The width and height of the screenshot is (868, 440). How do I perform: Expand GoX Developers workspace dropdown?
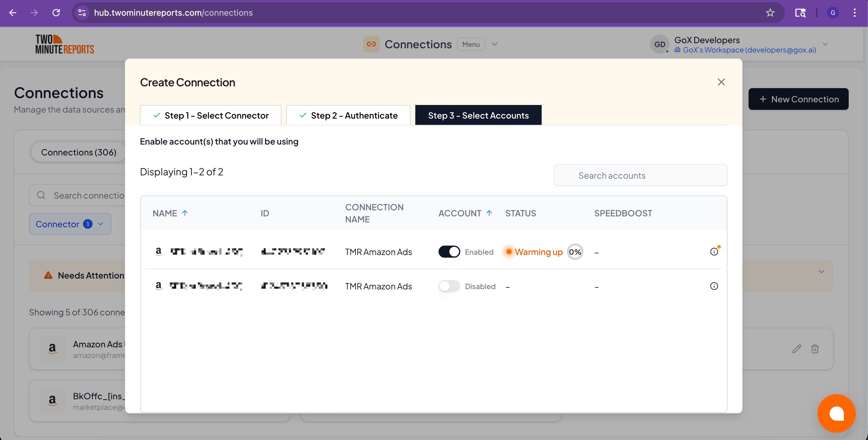point(825,44)
